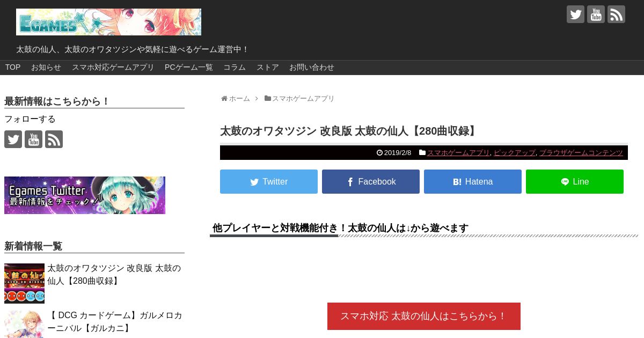
Task: Click the article title 太鼓のオワタツジン 改良版
Action: [x=349, y=131]
